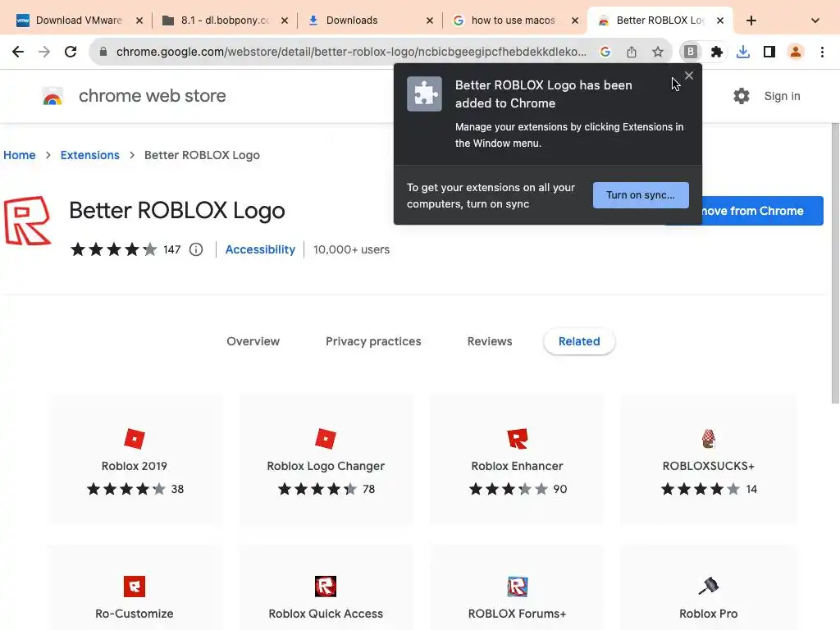Click the page vertical scrollbar
This screenshot has width=840, height=630.
pos(835,262)
